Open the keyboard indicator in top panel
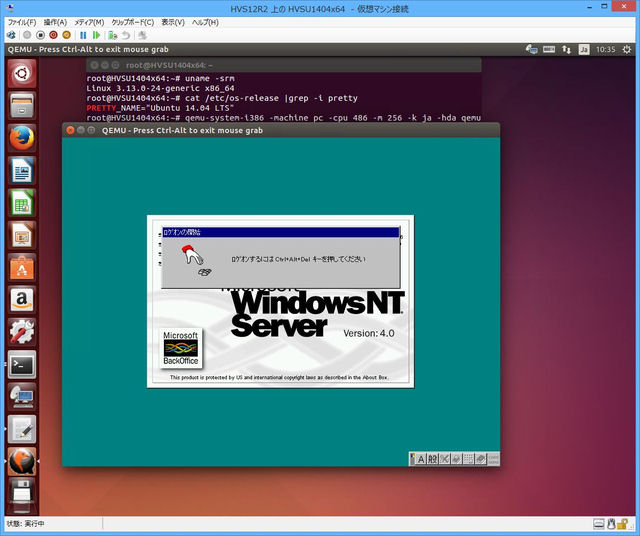Image resolution: width=640 pixels, height=536 pixels. tap(549, 49)
